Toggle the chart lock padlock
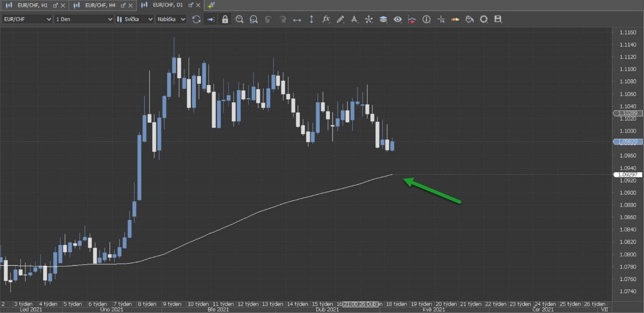 click(x=225, y=19)
